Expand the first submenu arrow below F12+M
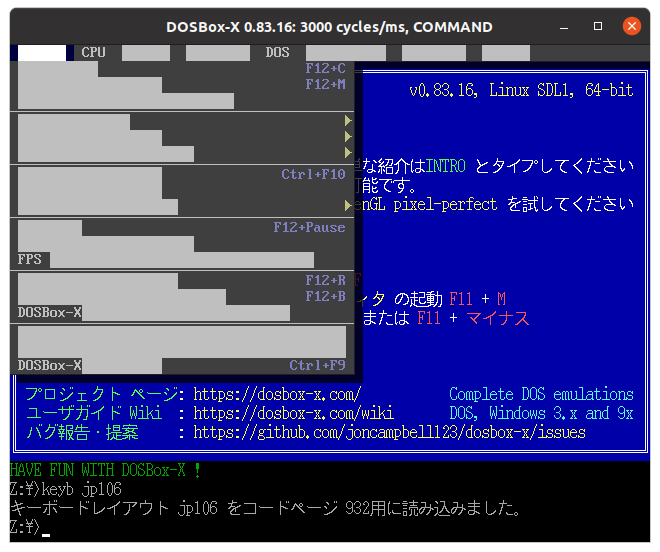Viewport: 660px width, 552px height. tap(348, 121)
